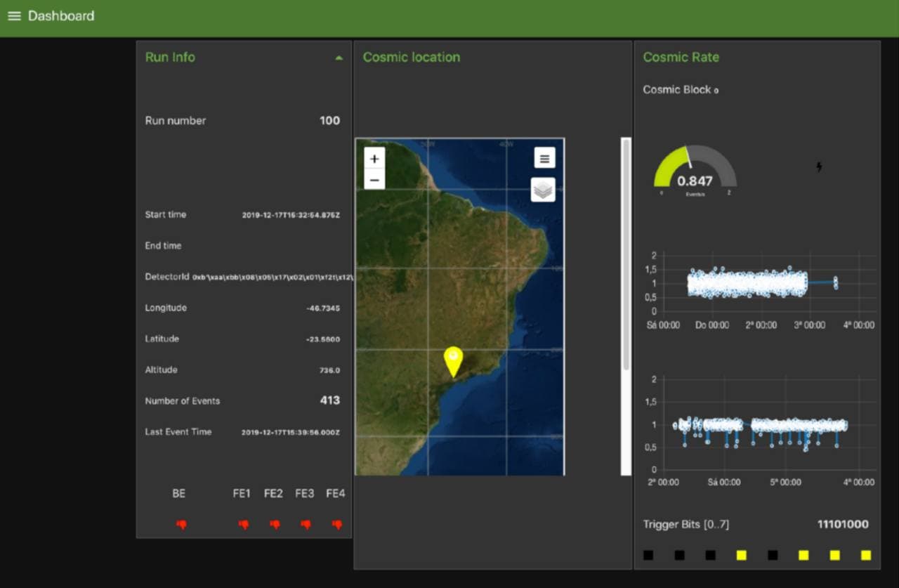Image resolution: width=899 pixels, height=588 pixels.
Task: Click the run number value 100
Action: point(329,120)
